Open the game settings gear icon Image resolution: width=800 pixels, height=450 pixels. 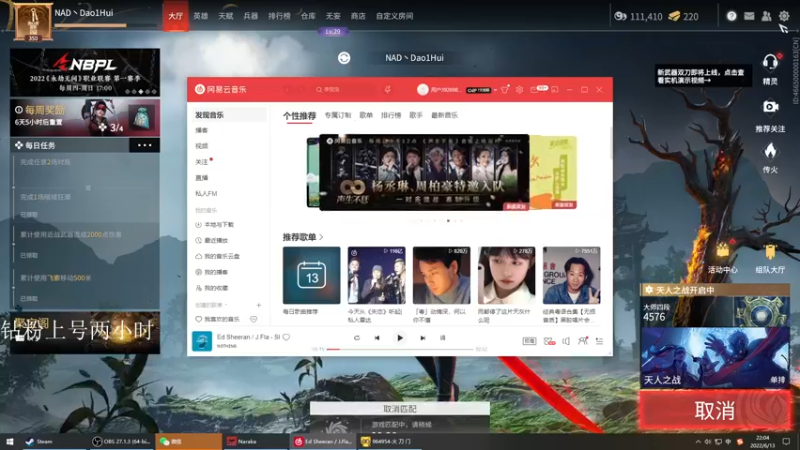tap(784, 16)
